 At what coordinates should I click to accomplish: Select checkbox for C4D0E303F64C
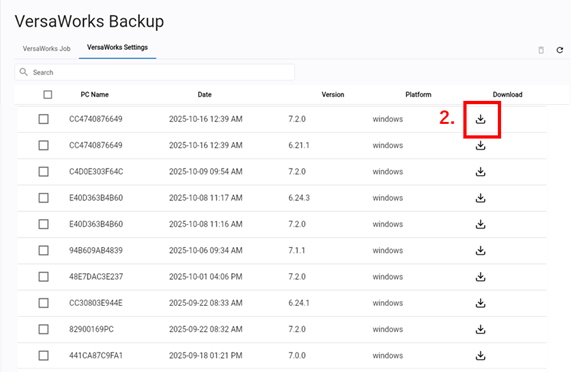(44, 171)
